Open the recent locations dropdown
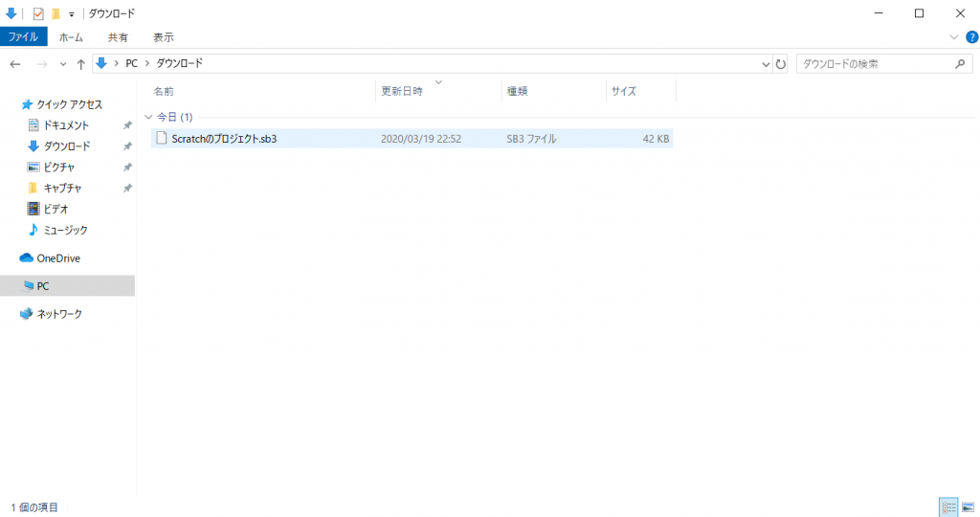 click(x=62, y=64)
